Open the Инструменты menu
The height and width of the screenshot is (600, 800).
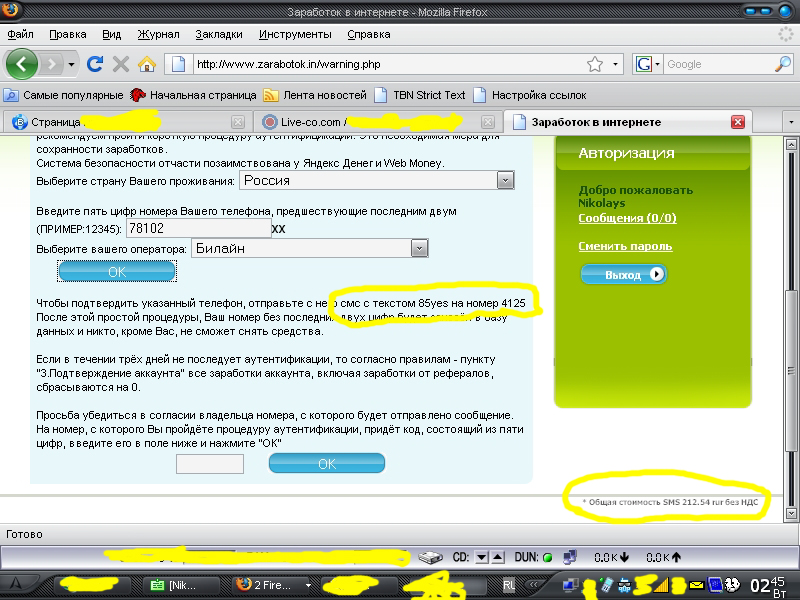pyautogui.click(x=295, y=34)
